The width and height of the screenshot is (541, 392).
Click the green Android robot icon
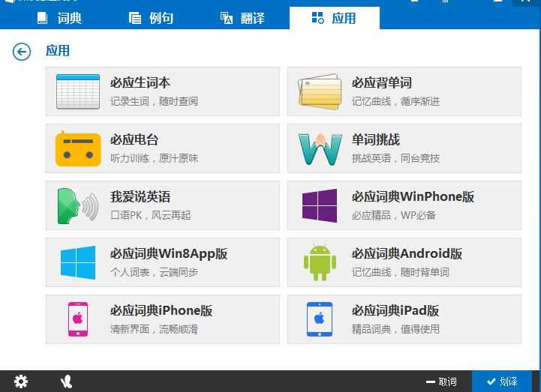(x=320, y=262)
